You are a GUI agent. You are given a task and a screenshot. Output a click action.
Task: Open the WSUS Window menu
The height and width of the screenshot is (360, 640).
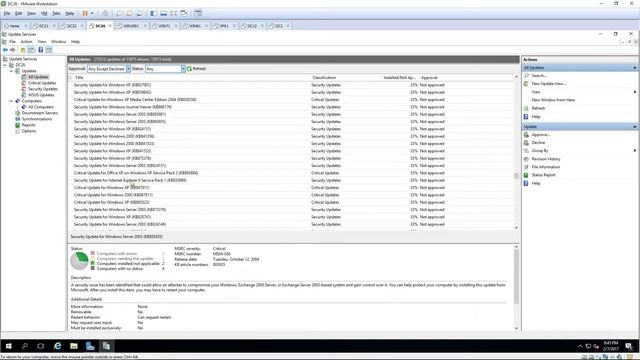pos(58,42)
